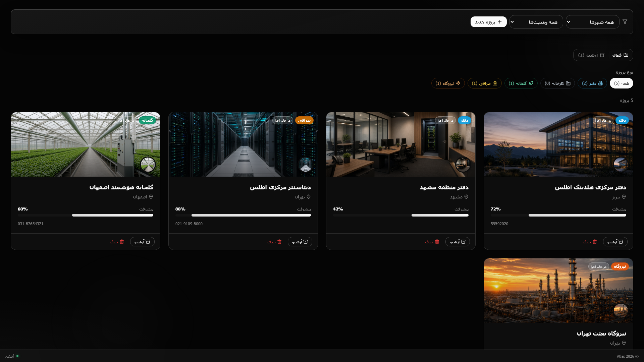Click the phone number 031-87654321
The height and width of the screenshot is (362, 644).
coord(31,224)
